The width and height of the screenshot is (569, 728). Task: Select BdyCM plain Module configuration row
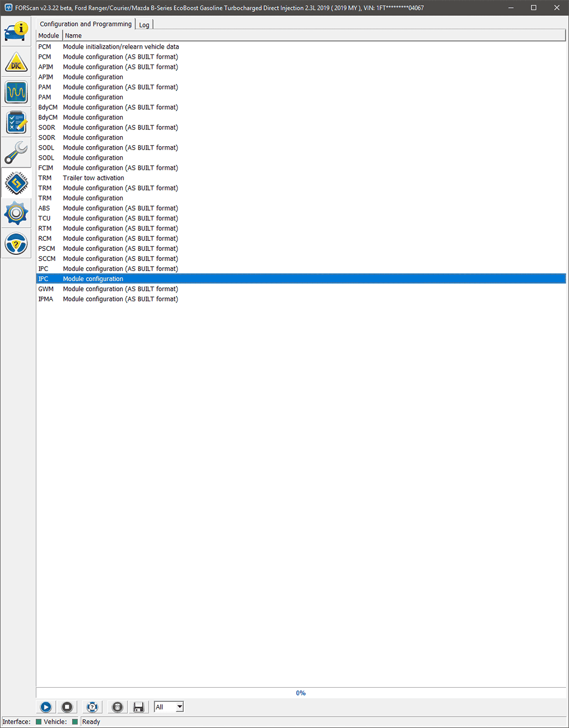301,118
